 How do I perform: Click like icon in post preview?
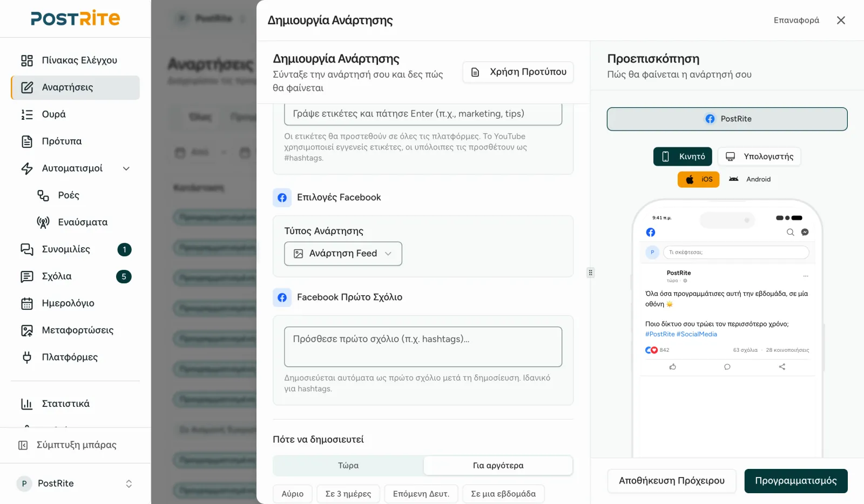pyautogui.click(x=672, y=367)
